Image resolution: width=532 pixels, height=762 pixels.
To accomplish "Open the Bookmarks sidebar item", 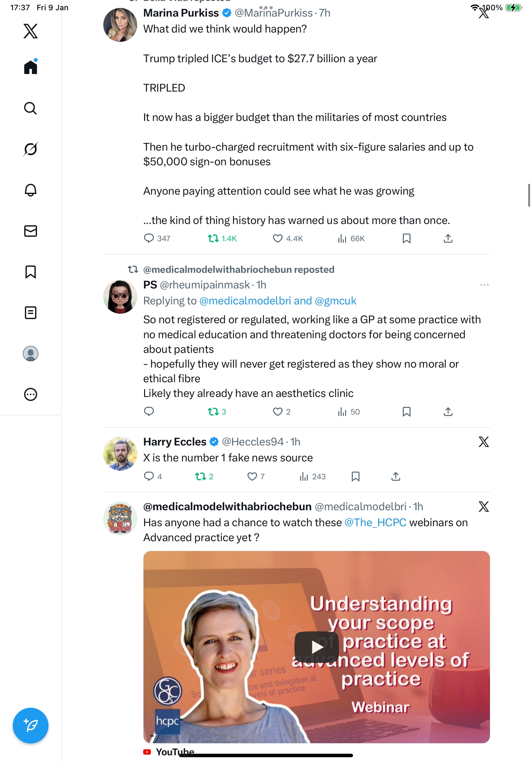I will point(31,272).
